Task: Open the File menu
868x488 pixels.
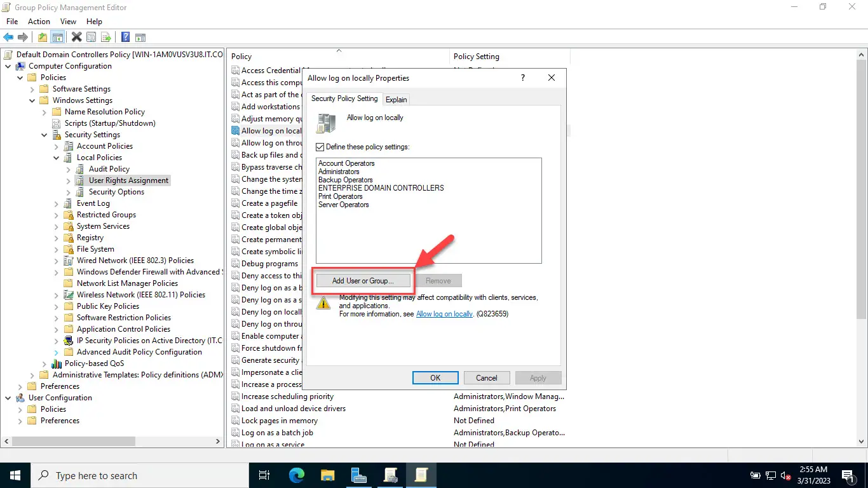Action: pyautogui.click(x=12, y=22)
